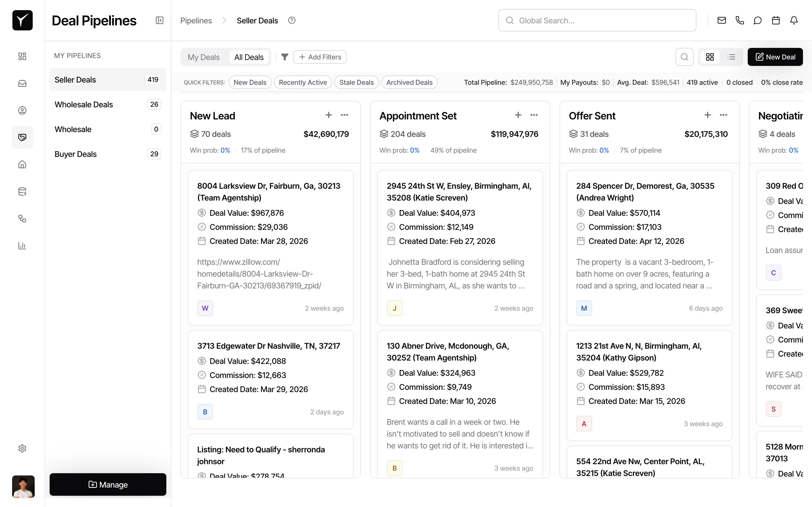Open notifications via the bell icon
The height and width of the screenshot is (507, 812).
(794, 20)
